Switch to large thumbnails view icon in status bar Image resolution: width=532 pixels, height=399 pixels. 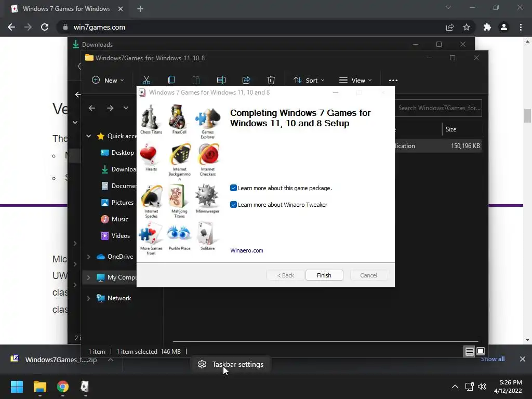click(x=481, y=352)
